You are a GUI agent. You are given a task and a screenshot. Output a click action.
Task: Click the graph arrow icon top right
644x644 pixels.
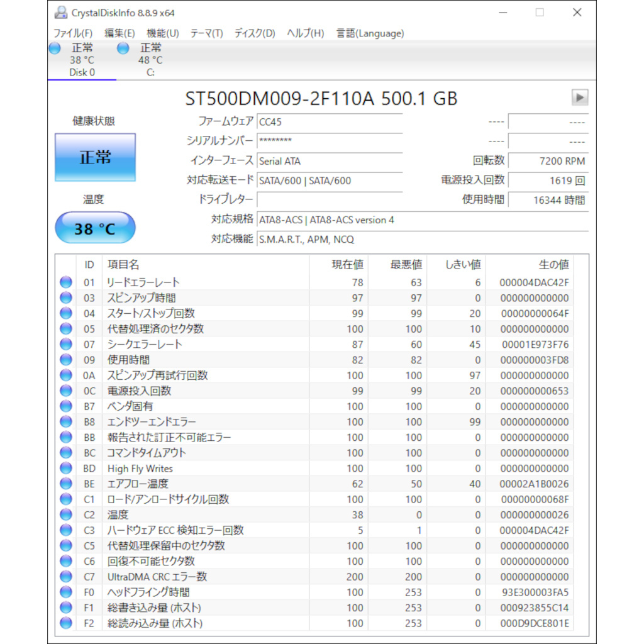pos(579,97)
